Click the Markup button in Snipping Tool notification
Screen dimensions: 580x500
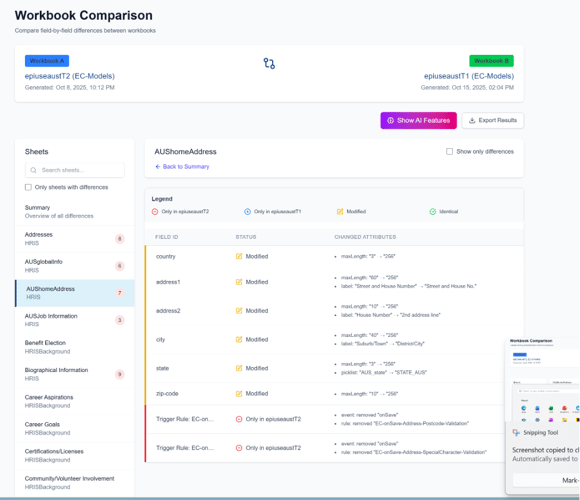pos(546,480)
